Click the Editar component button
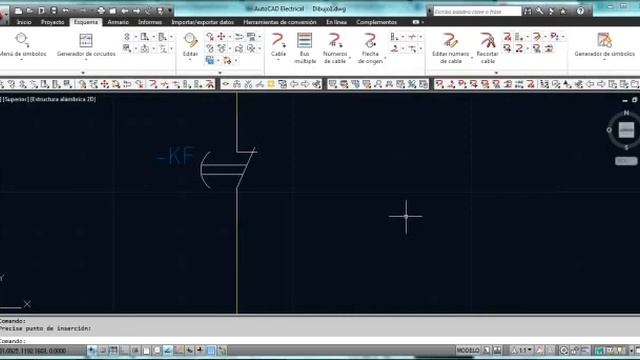The height and width of the screenshot is (360, 640). [190, 44]
